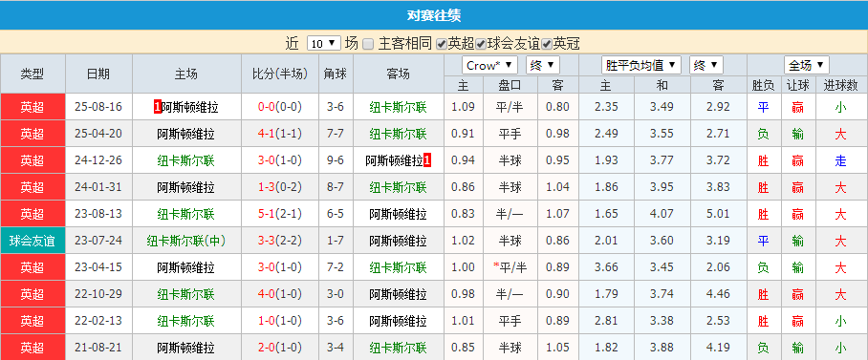Open the Crow* bookmaker dropdown
Viewport: 868px width, 360px height.
pos(489,65)
